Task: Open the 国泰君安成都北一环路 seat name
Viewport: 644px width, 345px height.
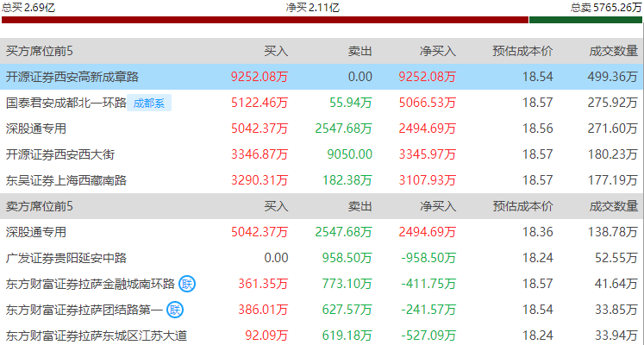Action: 66,103
